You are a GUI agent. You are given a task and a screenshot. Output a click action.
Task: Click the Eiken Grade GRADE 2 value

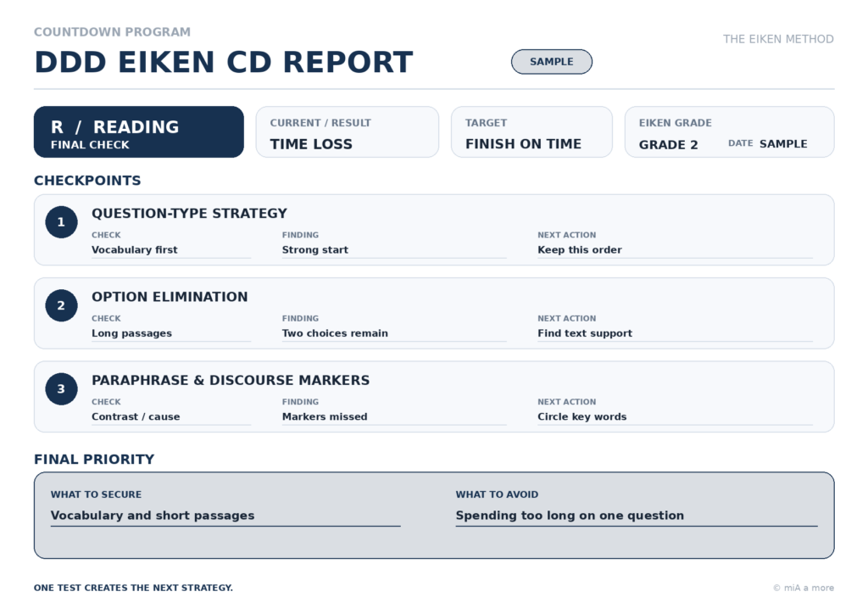tap(668, 144)
